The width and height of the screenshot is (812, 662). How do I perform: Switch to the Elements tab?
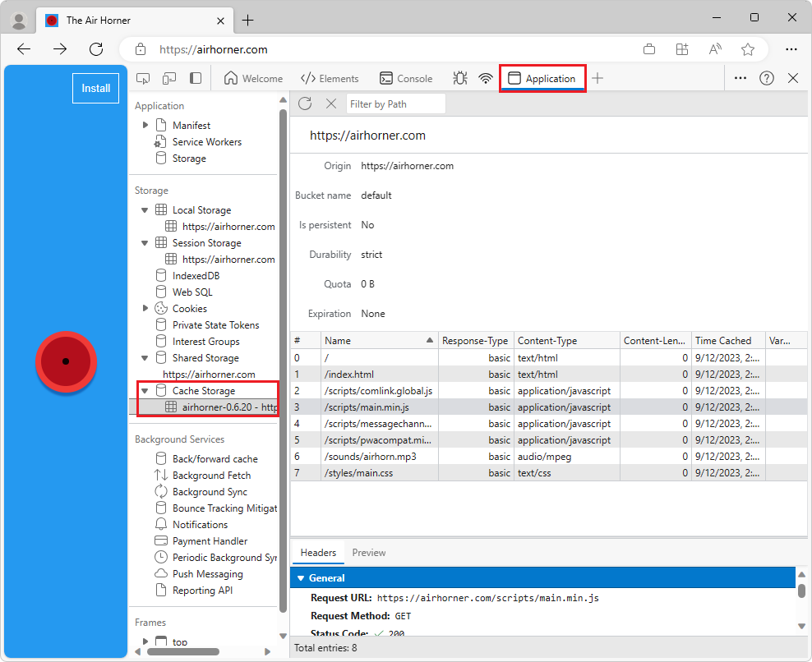pyautogui.click(x=330, y=78)
